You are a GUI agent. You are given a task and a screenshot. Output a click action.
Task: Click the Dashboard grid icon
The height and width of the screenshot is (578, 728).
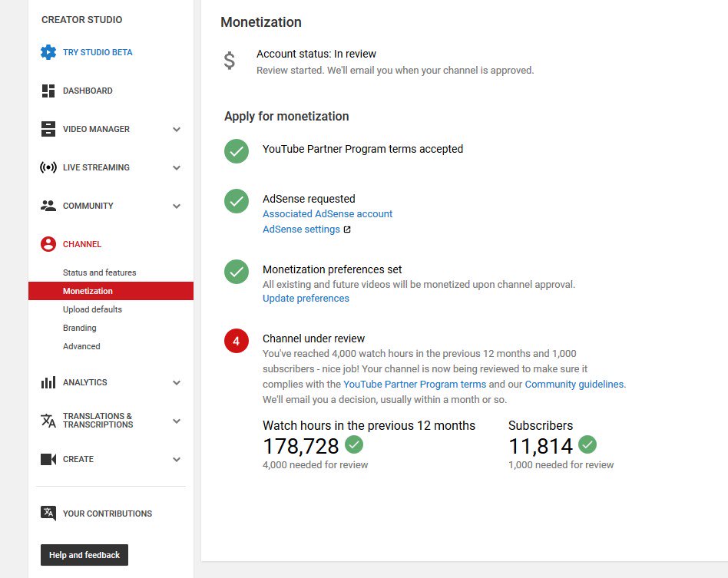pyautogui.click(x=48, y=91)
